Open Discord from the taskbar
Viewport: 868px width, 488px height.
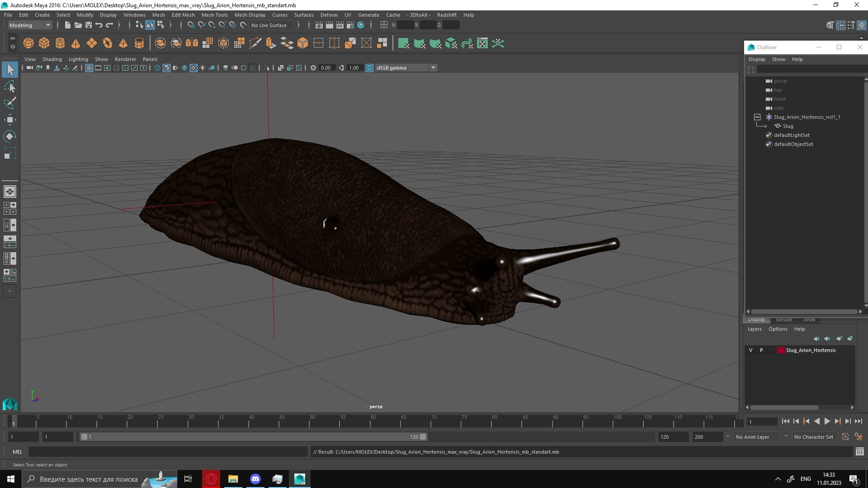point(255,479)
